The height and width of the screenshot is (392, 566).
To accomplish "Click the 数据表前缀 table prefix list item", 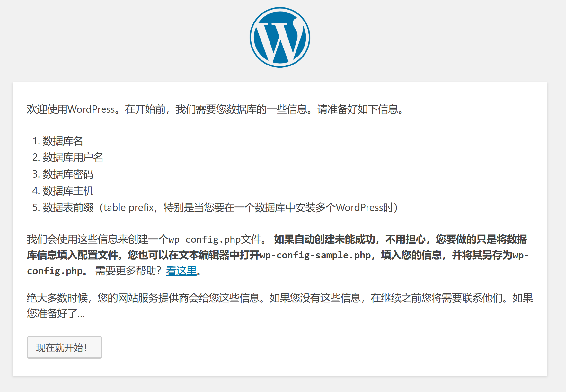I will (220, 208).
